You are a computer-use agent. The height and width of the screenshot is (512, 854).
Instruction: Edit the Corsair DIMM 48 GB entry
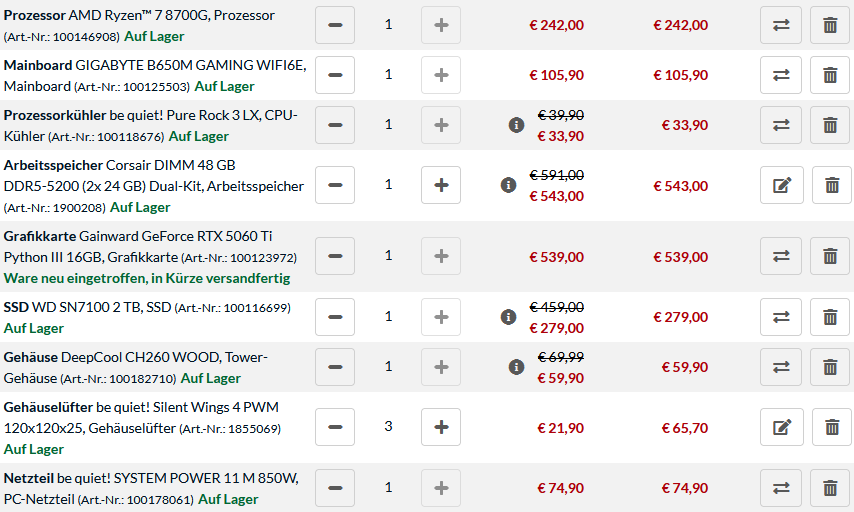(x=782, y=185)
